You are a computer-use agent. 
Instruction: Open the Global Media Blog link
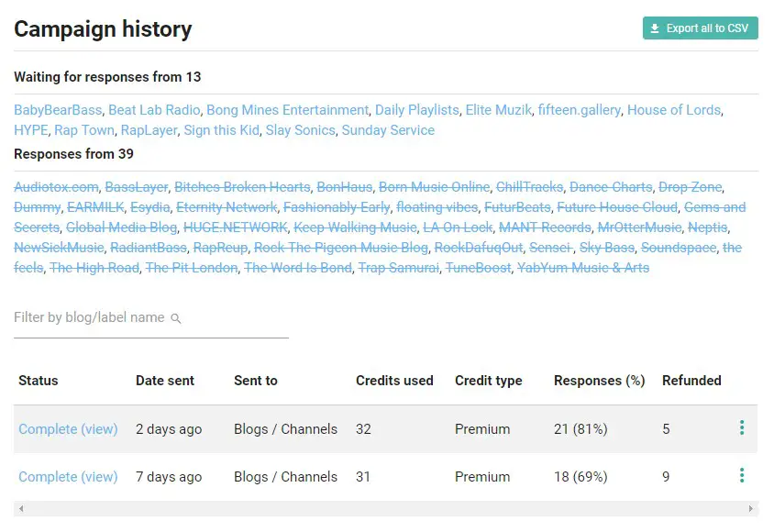click(121, 227)
